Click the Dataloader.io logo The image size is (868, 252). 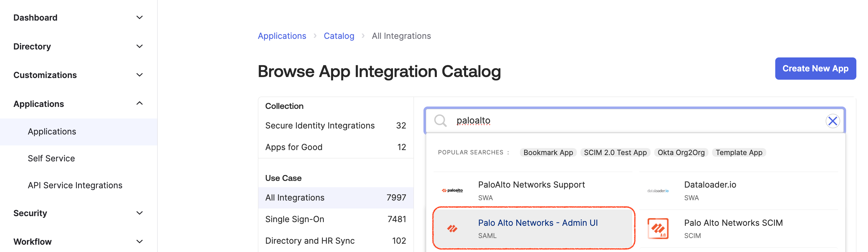point(658,191)
